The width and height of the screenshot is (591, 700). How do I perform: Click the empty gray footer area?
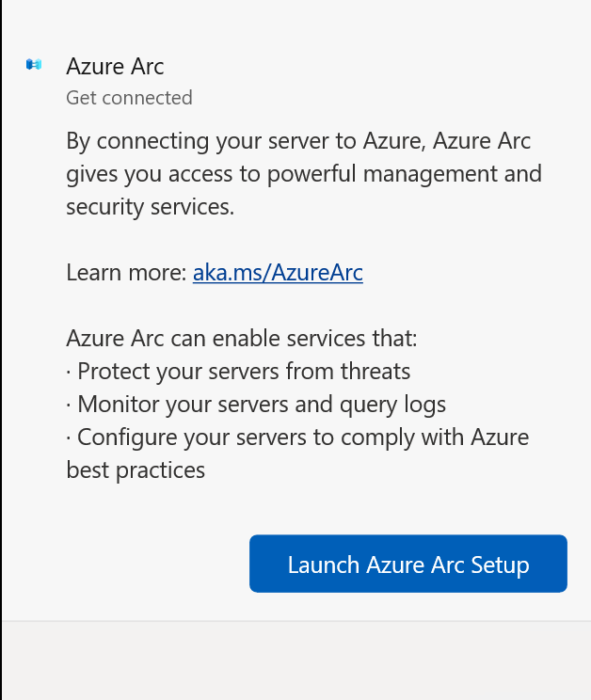point(296,660)
